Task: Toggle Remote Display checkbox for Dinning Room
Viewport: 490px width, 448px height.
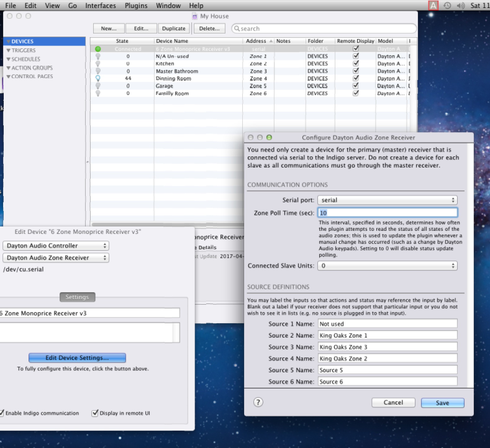Action: coord(356,78)
